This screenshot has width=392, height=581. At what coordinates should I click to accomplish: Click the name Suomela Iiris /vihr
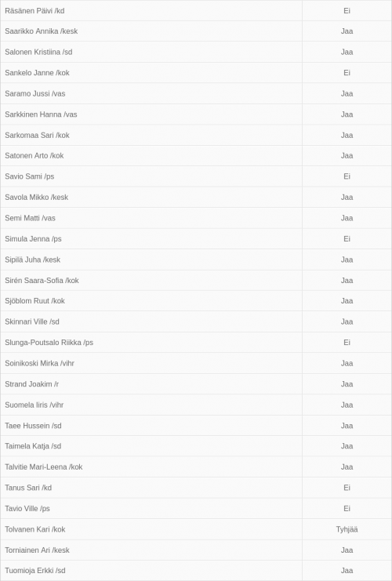[34, 405]
